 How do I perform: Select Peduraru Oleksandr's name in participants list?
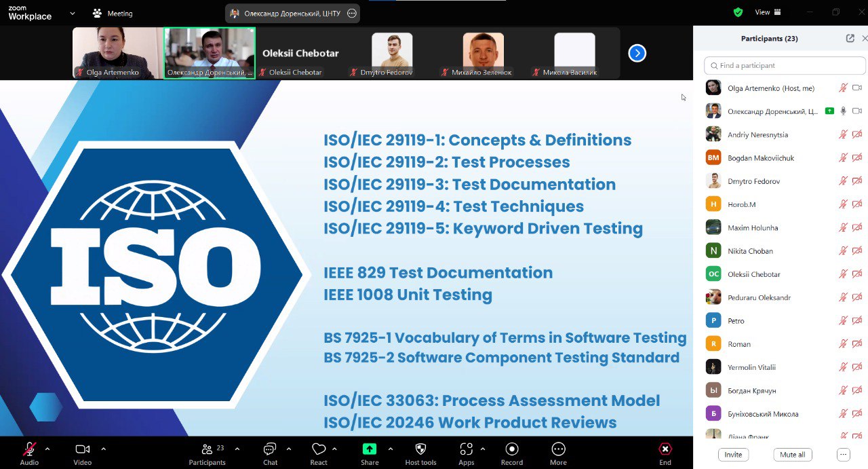tap(759, 298)
